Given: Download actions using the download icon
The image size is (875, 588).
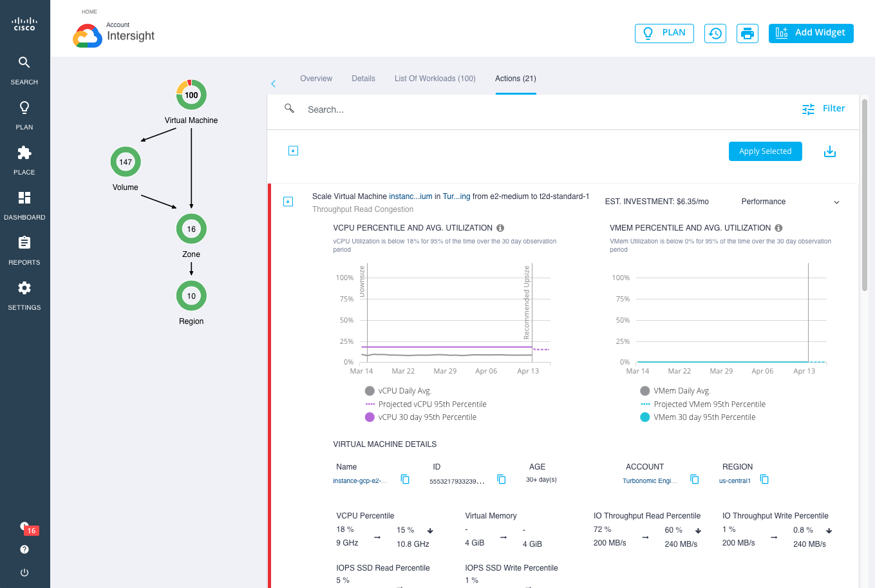Looking at the screenshot, I should 830,151.
